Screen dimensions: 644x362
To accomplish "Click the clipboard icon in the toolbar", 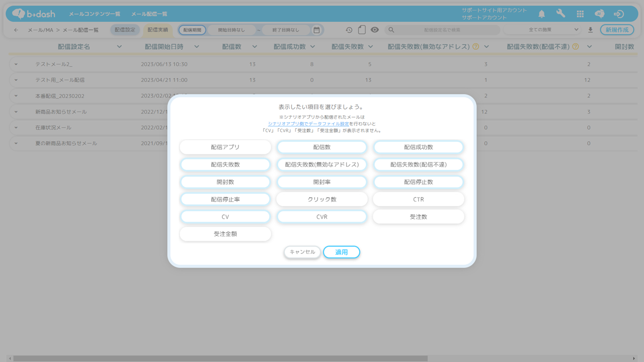I will [x=362, y=30].
